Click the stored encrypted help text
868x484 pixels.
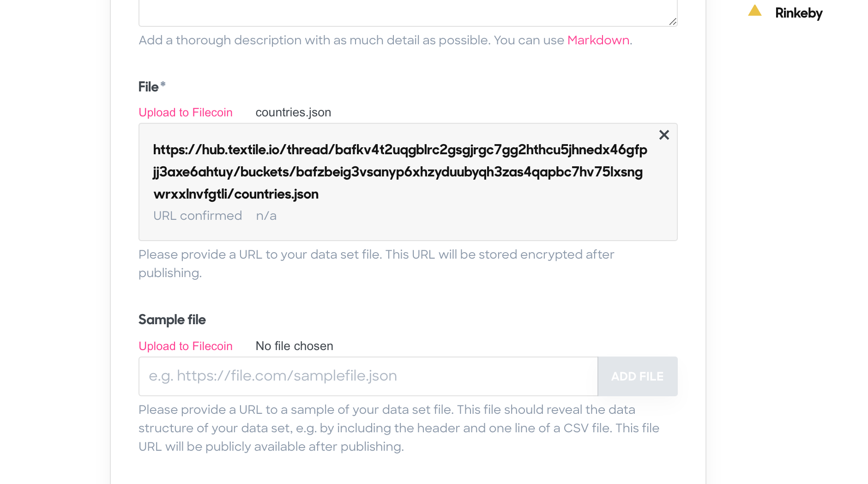(376, 264)
